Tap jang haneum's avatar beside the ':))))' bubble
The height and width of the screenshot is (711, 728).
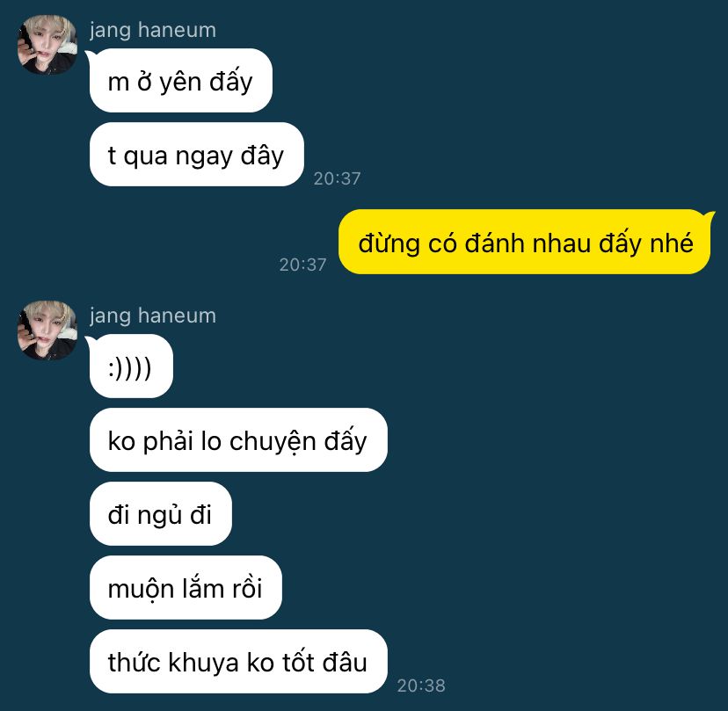click(47, 330)
